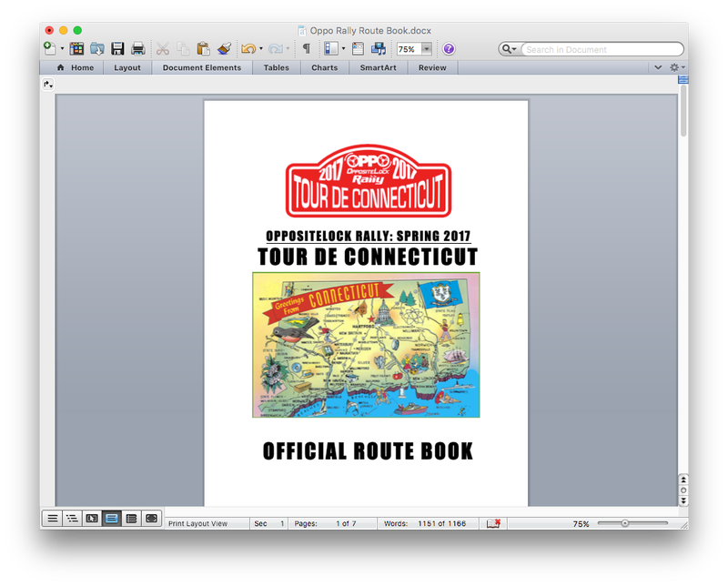The width and height of the screenshot is (728, 586).
Task: Open the Charts tab
Action: (325, 68)
